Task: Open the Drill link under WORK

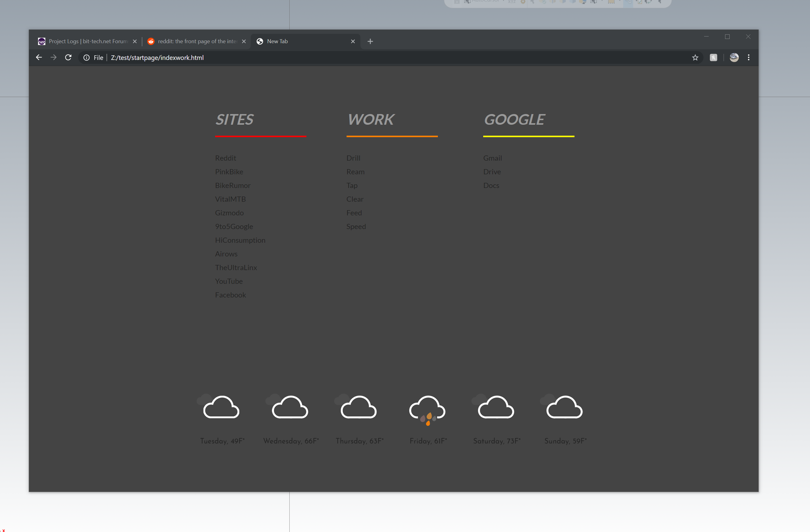Action: (353, 158)
